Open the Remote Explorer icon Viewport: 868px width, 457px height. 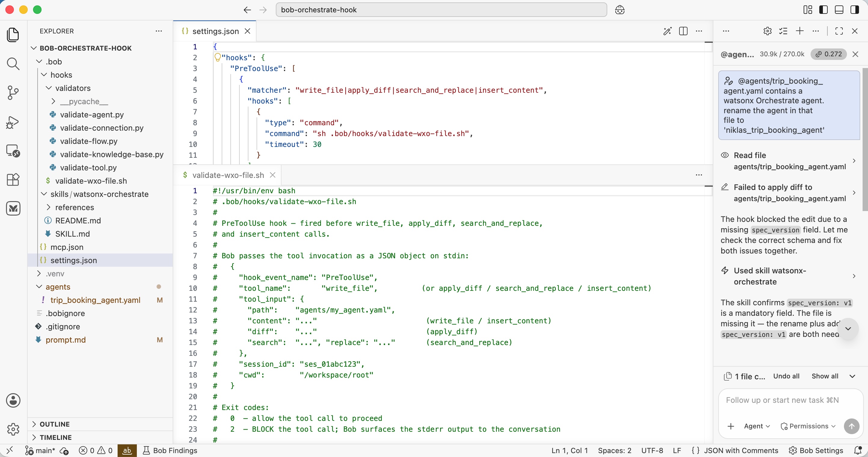13,151
